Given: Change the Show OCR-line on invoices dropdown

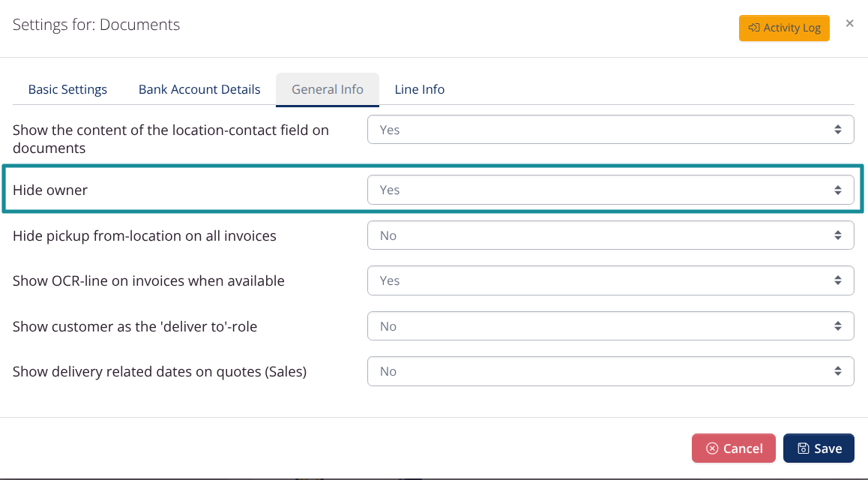Looking at the screenshot, I should click(610, 280).
